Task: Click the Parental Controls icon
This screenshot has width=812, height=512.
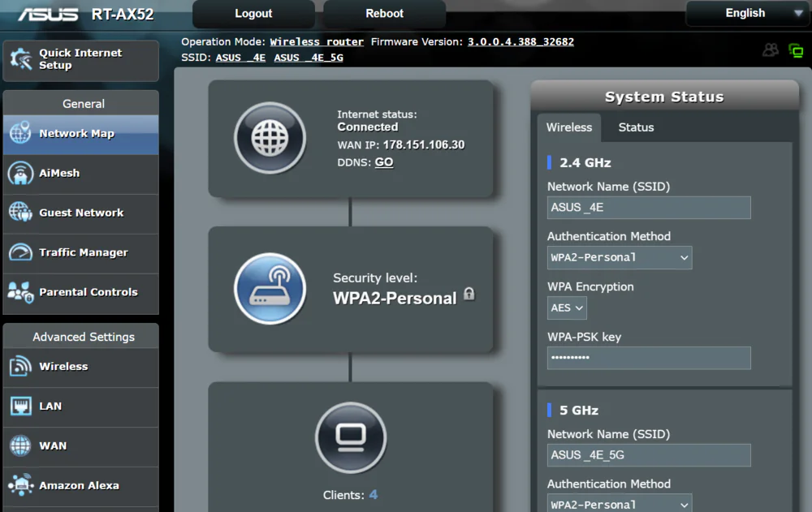Action: (x=20, y=292)
